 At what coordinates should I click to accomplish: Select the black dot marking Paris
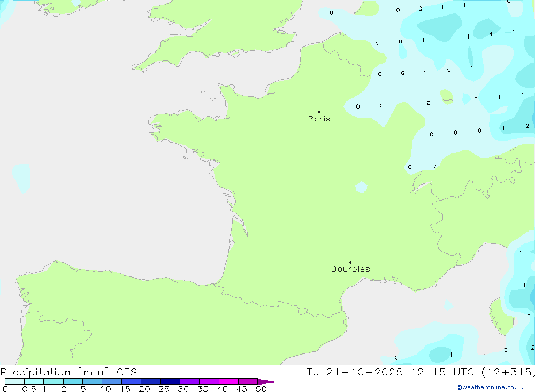pos(319,112)
